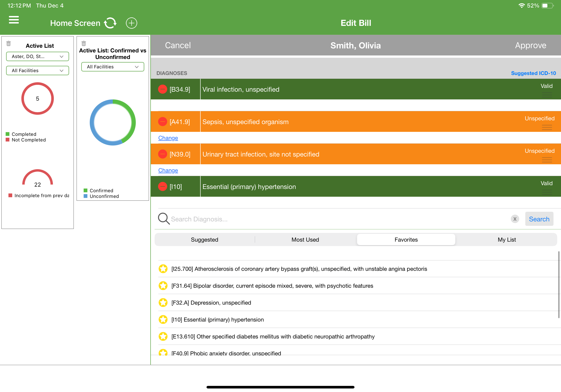Tap the plus circle add icon

pyautogui.click(x=132, y=23)
